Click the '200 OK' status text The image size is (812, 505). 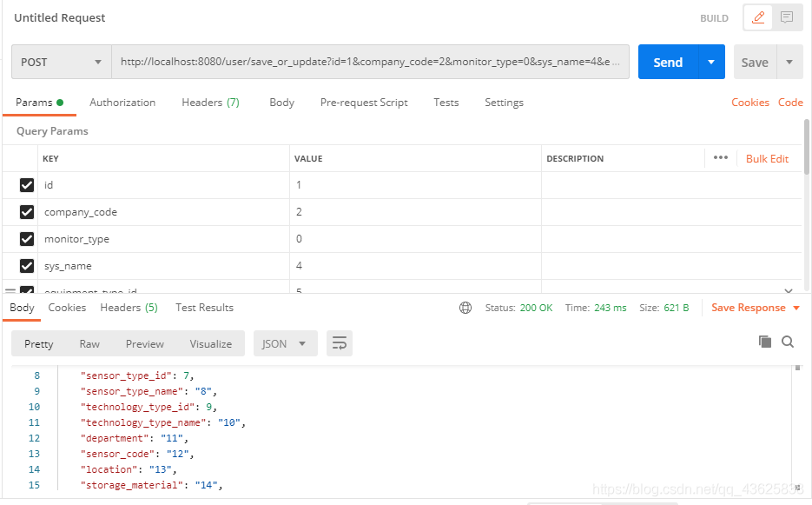(x=536, y=308)
